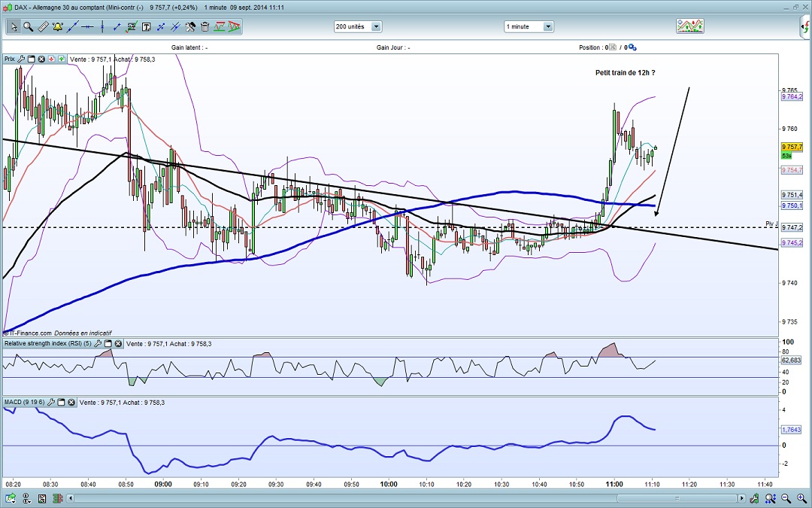
Task: Open the alert bell tool
Action: point(57,26)
